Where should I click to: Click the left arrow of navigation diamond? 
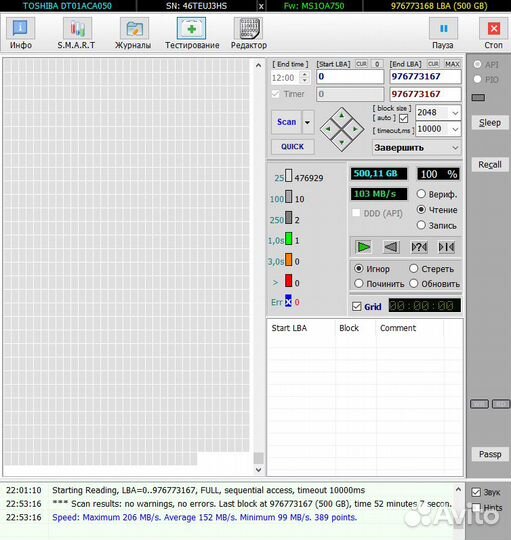click(328, 129)
